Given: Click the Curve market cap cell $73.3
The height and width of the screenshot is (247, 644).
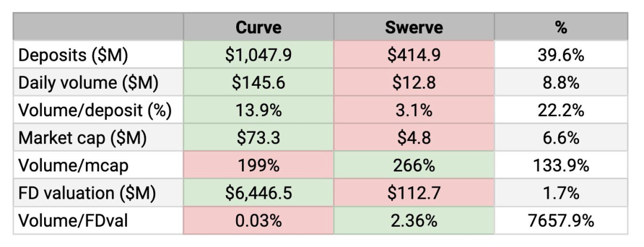Looking at the screenshot, I should [258, 137].
